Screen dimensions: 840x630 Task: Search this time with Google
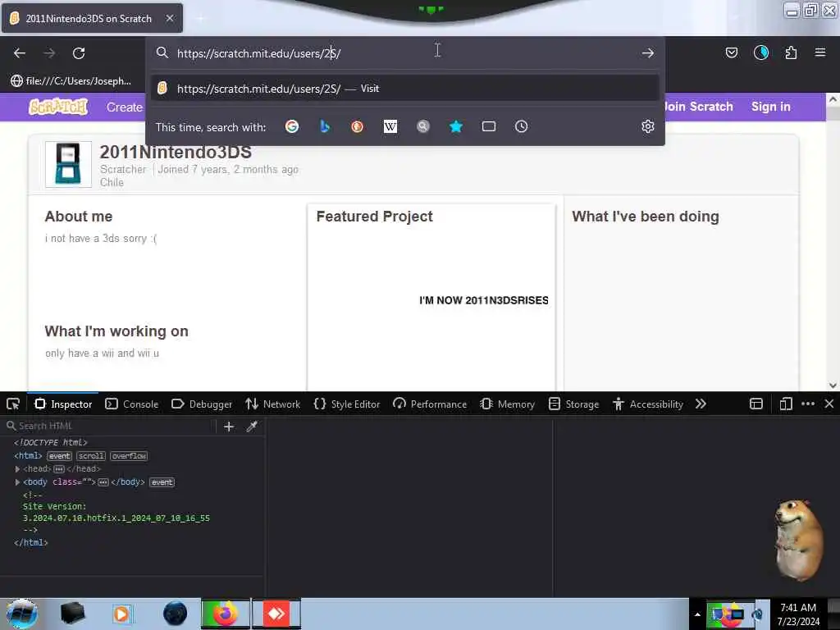pos(292,126)
